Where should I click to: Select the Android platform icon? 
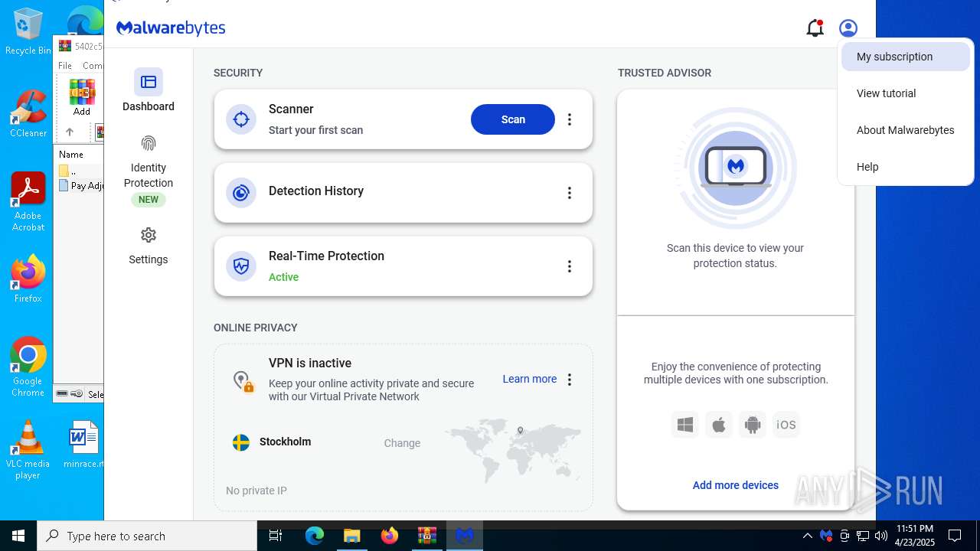(x=753, y=425)
